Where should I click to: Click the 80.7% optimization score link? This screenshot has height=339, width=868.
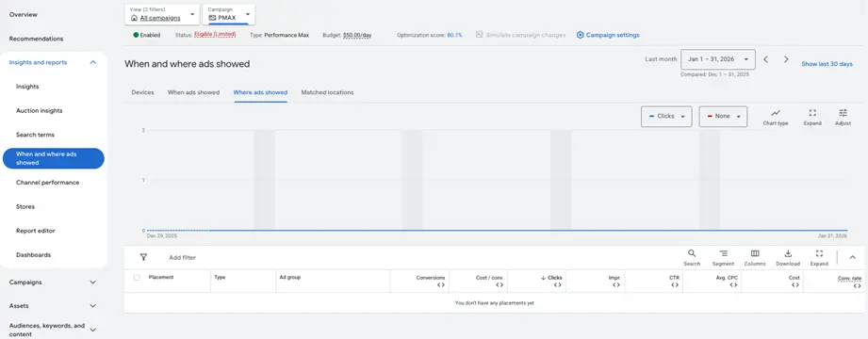454,35
